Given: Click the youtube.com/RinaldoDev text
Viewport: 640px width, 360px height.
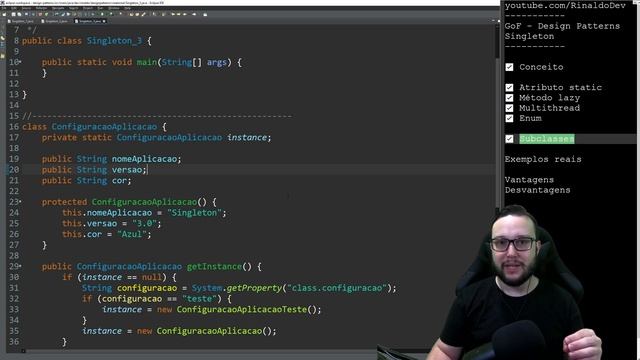Looking at the screenshot, I should click(x=565, y=6).
